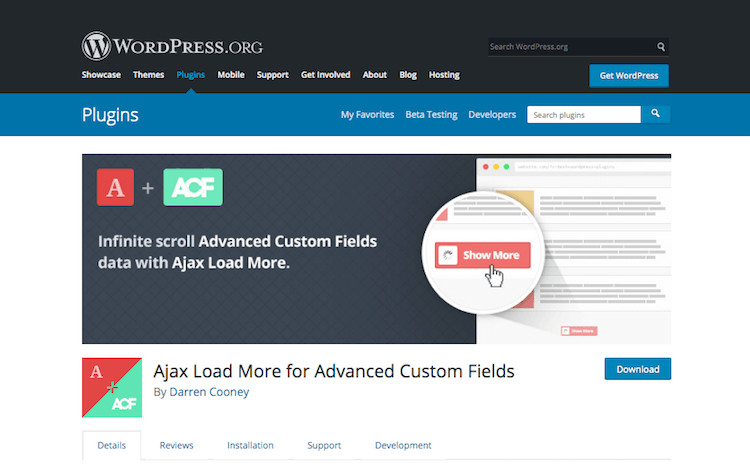This screenshot has width=750, height=467.
Task: Focus the Search plugins field
Action: [584, 115]
